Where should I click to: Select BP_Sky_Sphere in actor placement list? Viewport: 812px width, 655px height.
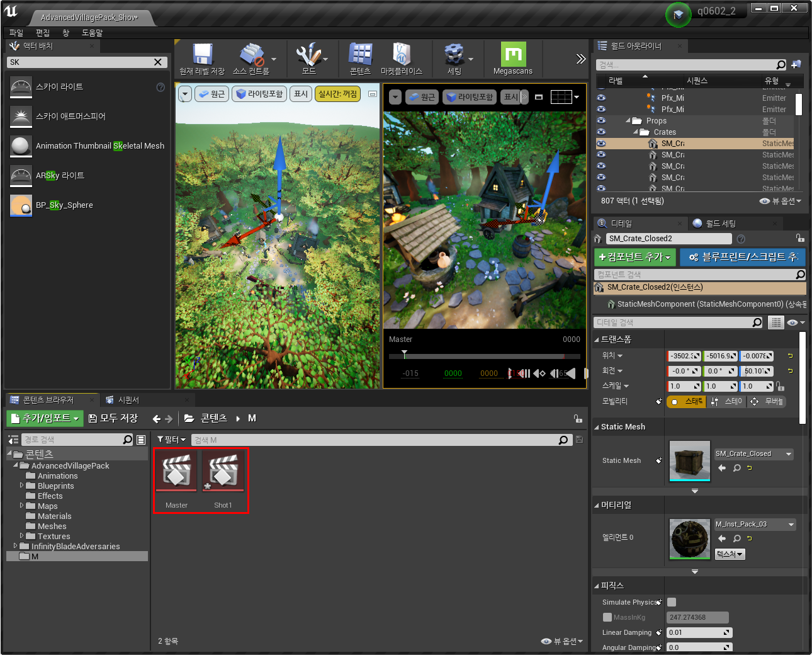pyautogui.click(x=64, y=205)
